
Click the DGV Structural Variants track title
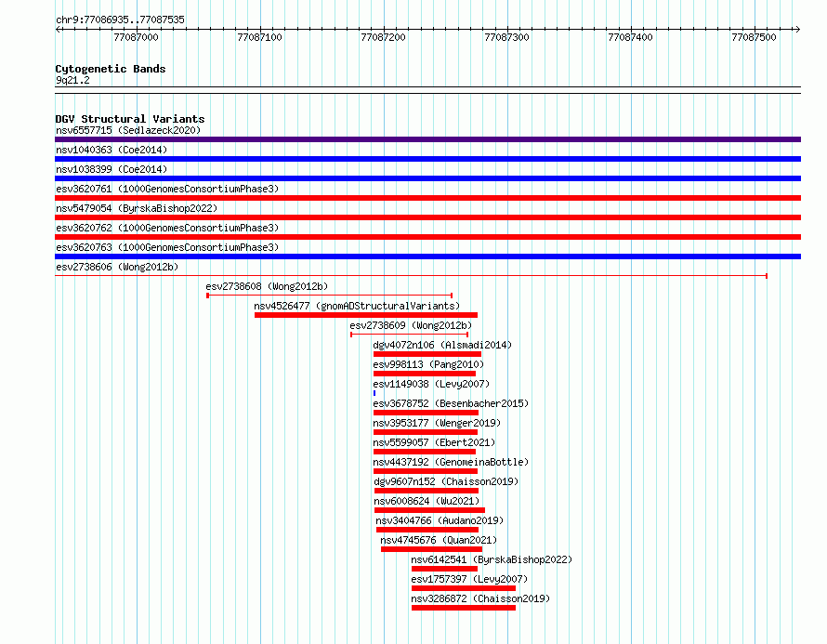click(130, 119)
